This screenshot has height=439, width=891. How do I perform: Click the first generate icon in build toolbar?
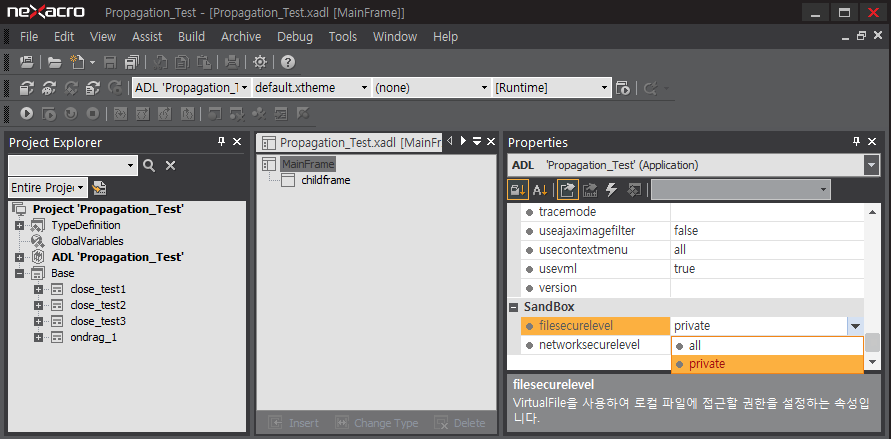click(x=27, y=88)
